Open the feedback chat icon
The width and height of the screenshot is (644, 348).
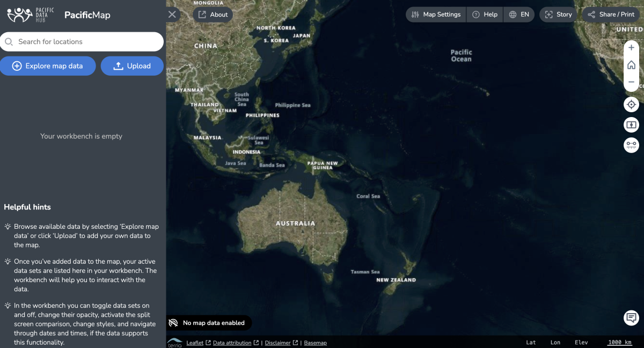[631, 317]
